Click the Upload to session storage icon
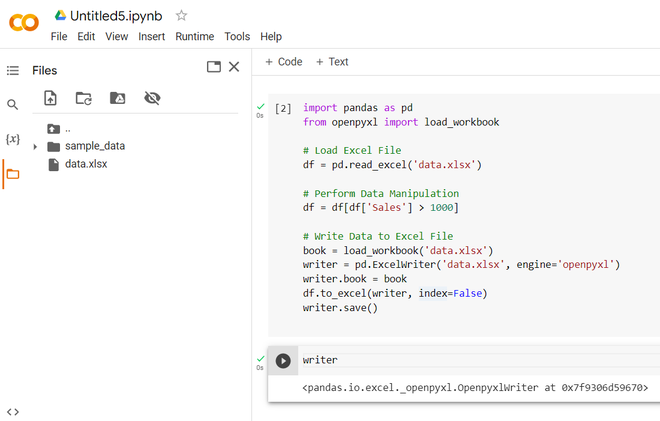The image size is (660, 421). (51, 98)
